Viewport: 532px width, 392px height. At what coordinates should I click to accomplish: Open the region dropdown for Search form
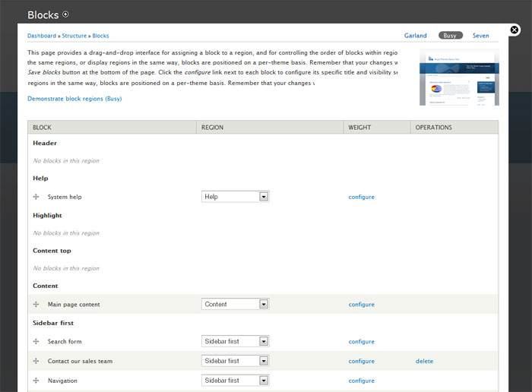(235, 341)
